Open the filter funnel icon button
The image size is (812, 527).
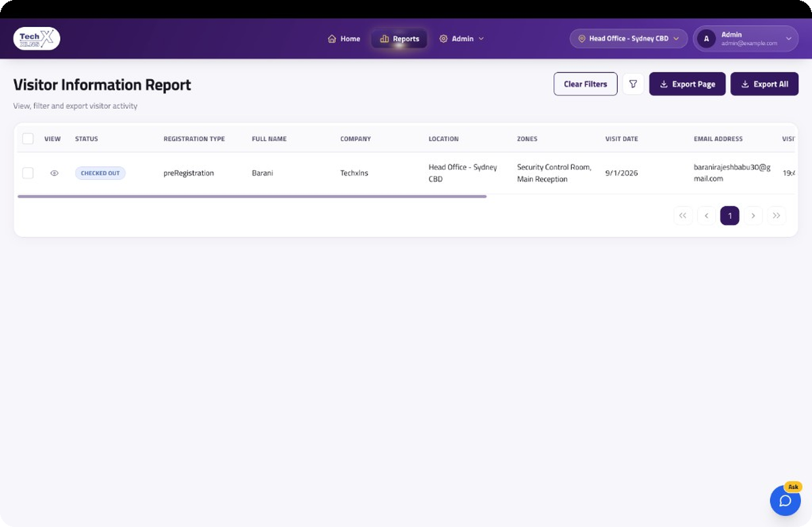click(633, 84)
